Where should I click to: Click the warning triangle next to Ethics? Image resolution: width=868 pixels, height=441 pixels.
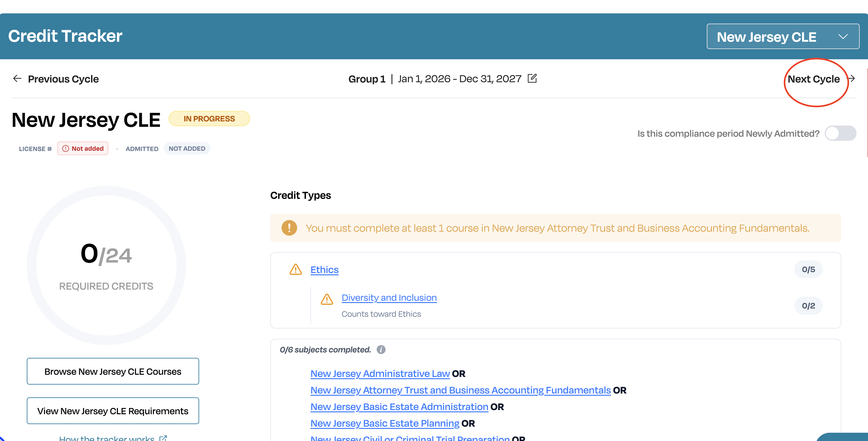coord(295,269)
